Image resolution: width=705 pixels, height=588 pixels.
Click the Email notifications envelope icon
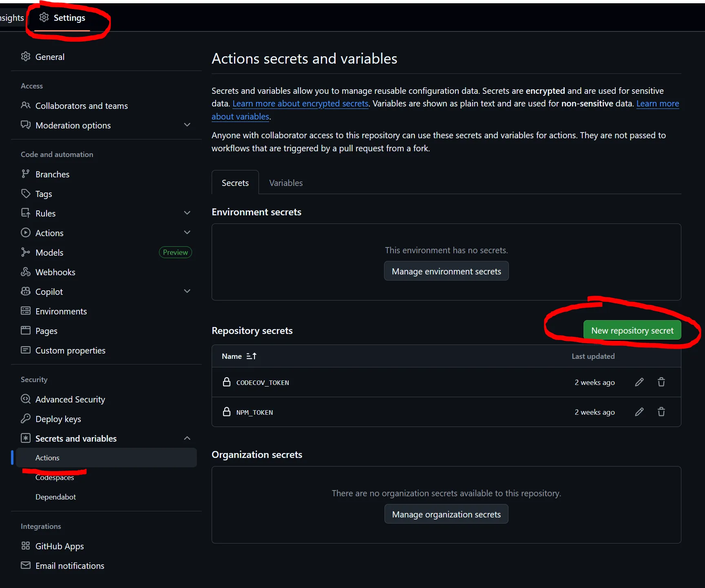[x=25, y=565]
